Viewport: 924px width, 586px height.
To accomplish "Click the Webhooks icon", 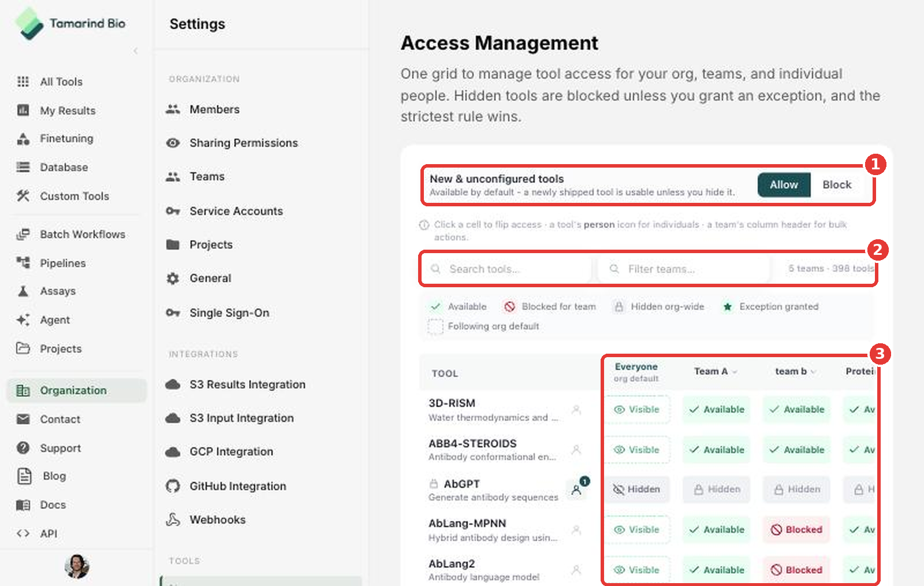I will pyautogui.click(x=173, y=520).
